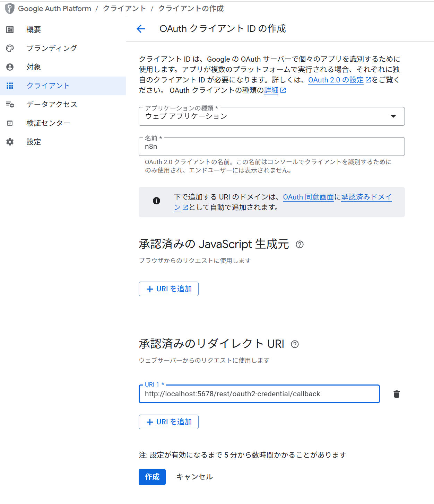Click the 検証センター checkbox icon in sidebar
This screenshot has width=434, height=504.
click(x=10, y=123)
